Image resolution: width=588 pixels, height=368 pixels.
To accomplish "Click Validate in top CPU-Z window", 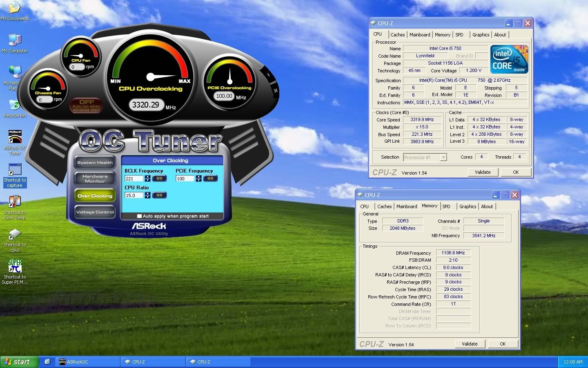I will (x=483, y=172).
